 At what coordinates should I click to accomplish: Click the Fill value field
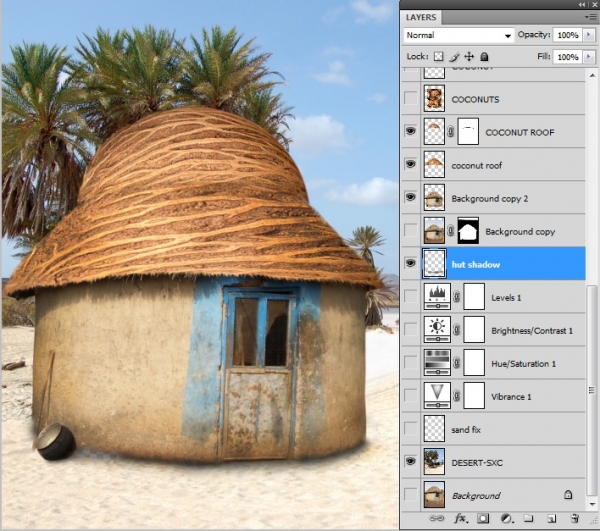(567, 57)
